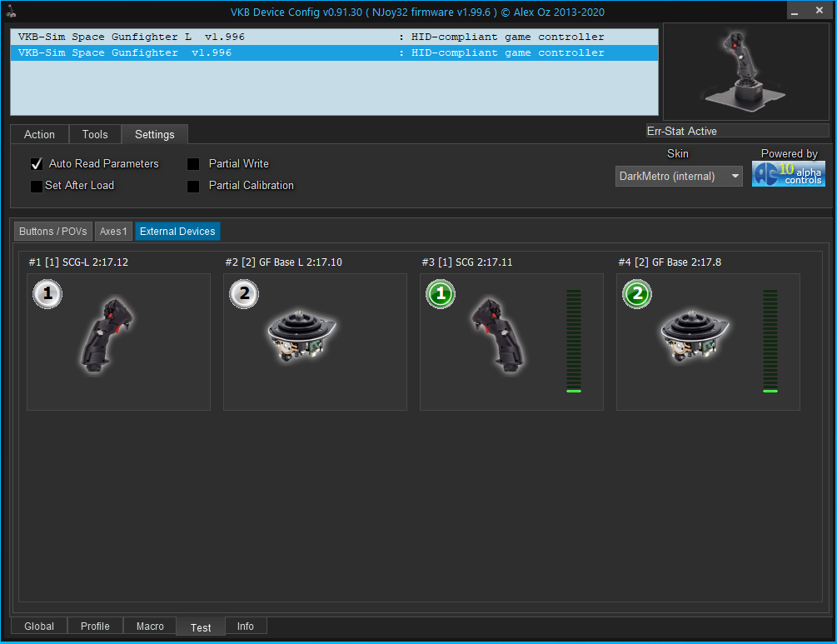The image size is (837, 644).
Task: Click the Alpha Controls logo
Action: (788, 173)
